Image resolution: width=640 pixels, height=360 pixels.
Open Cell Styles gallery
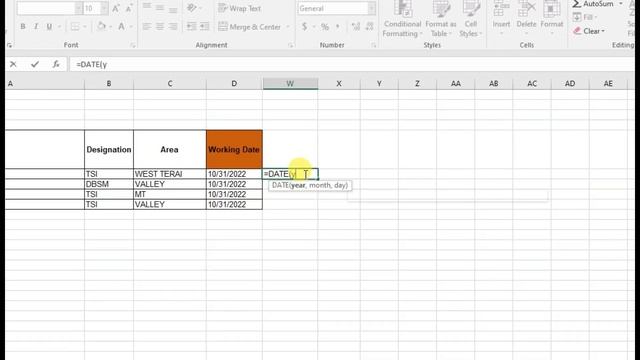tap(471, 20)
